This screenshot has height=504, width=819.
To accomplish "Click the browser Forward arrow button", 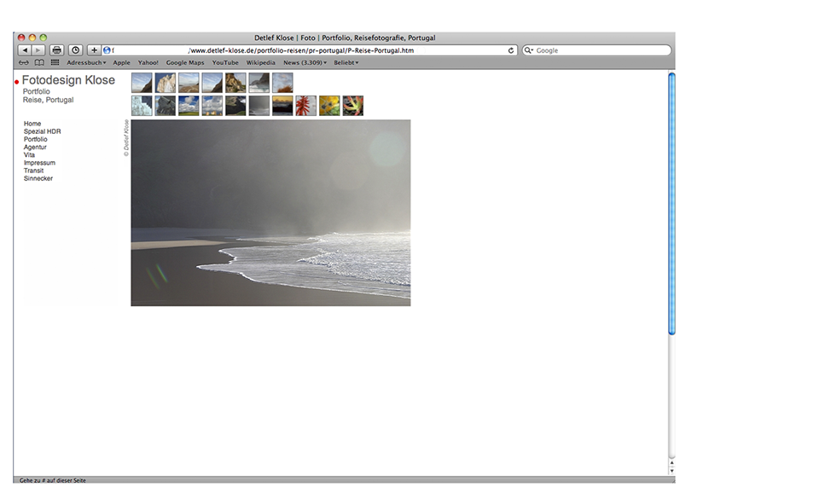I will click(38, 50).
